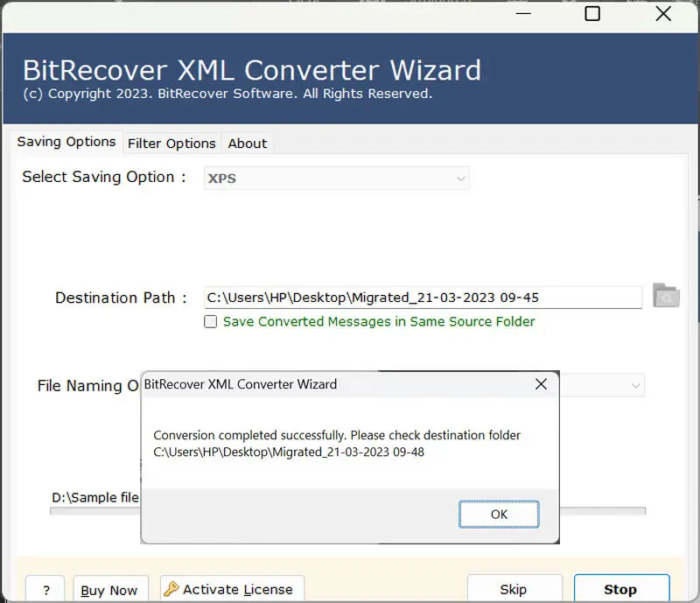Select the Saving Options tab

point(66,142)
